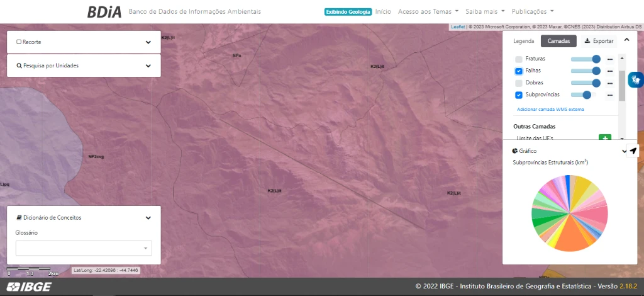Click the location arrow button
Screen dimensions: 644x296
tap(633, 151)
